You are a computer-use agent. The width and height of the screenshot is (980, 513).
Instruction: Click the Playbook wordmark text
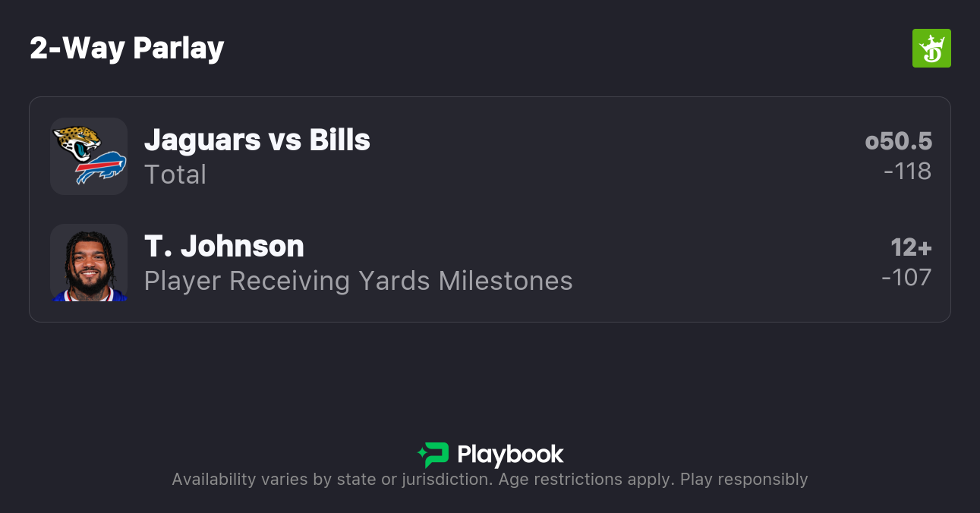tap(510, 455)
